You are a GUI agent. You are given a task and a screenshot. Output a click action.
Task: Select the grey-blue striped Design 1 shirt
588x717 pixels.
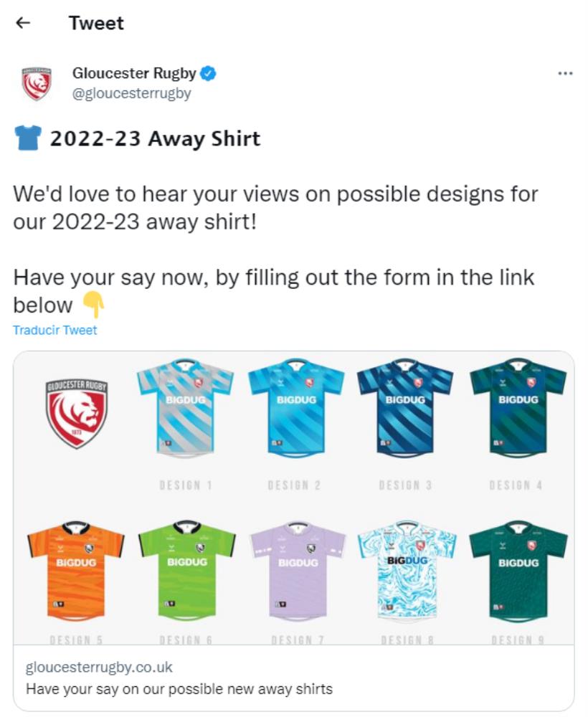(x=185, y=406)
